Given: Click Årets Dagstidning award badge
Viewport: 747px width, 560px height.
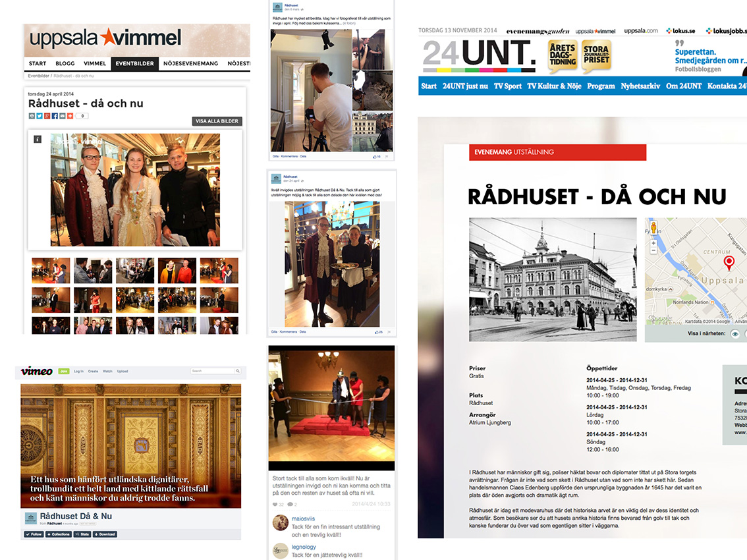Looking at the screenshot, I should point(563,55).
